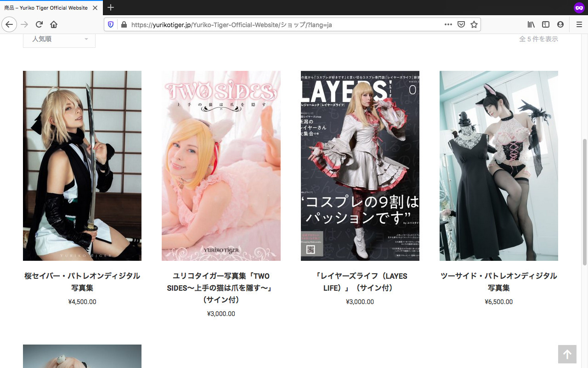The image size is (588, 368).
Task: Click the forward navigation arrow
Action: [24, 24]
